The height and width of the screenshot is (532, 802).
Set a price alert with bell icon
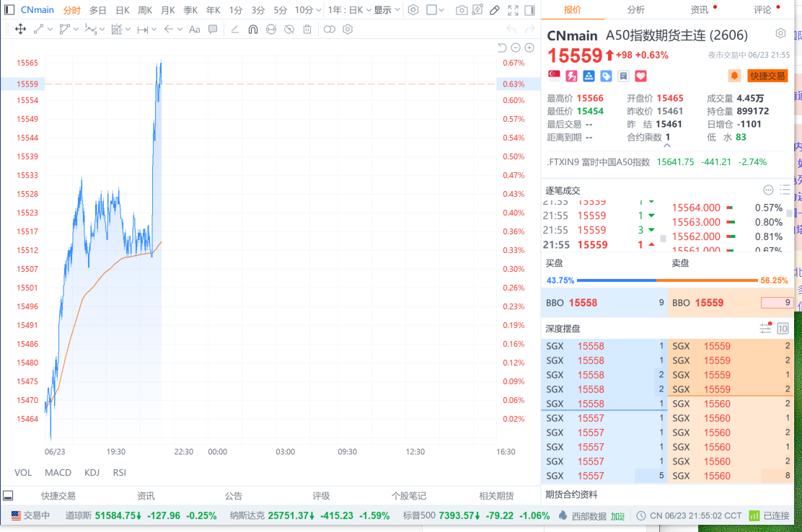[734, 76]
